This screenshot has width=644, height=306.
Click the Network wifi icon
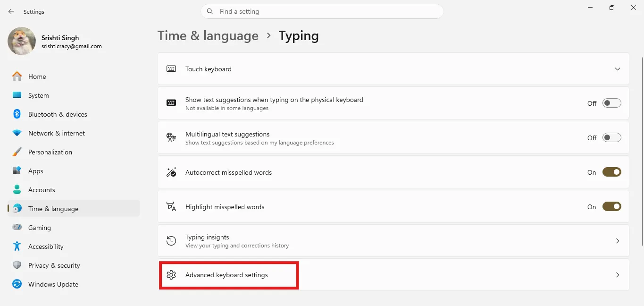point(17,133)
